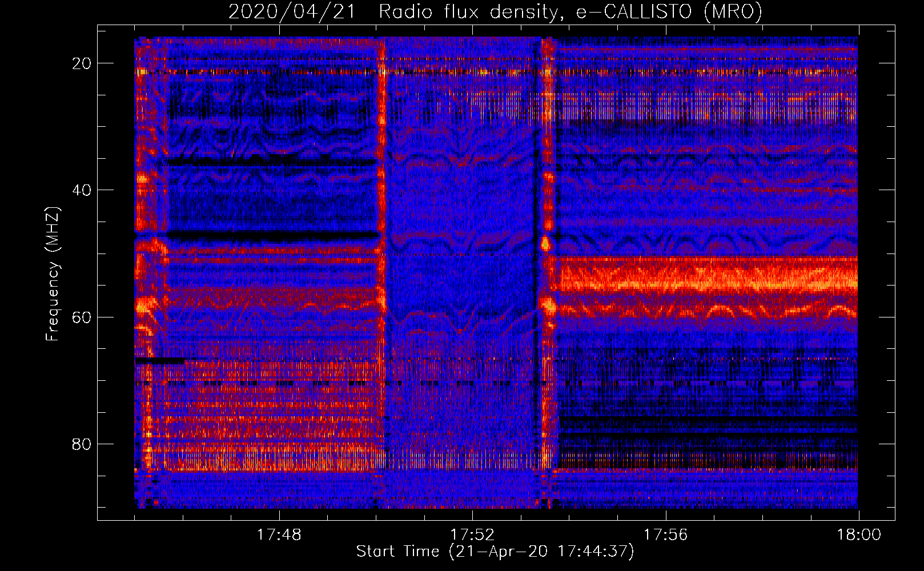This screenshot has width=924, height=571.
Task: Click the '17:52' time tick label
Action: (x=472, y=535)
